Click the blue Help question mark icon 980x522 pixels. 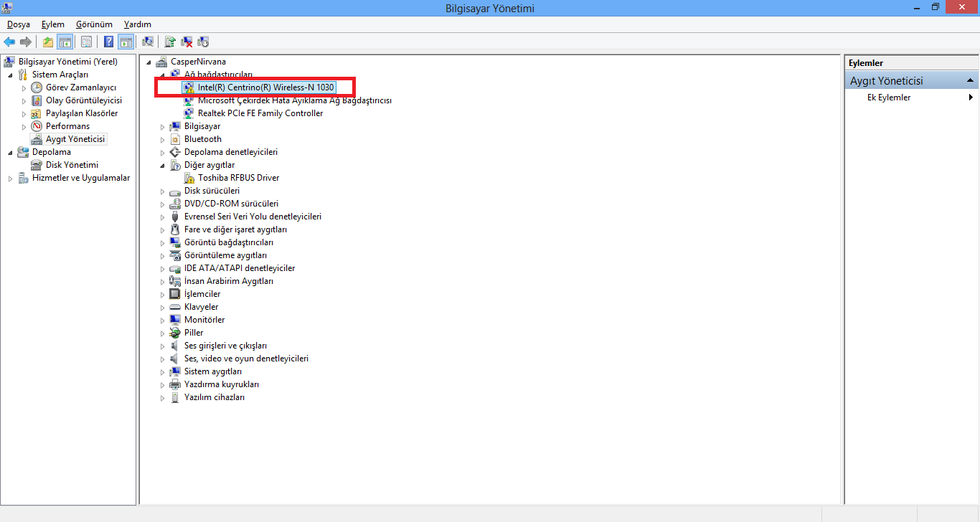(109, 42)
